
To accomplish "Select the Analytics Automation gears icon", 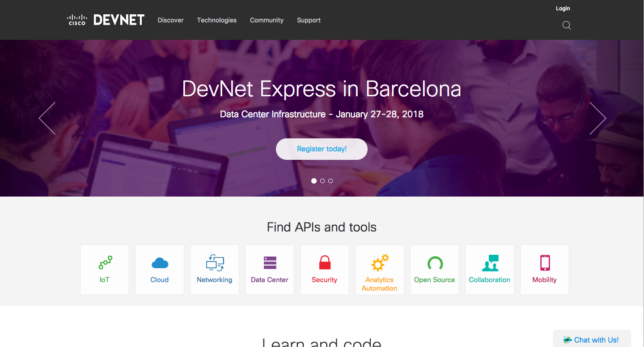I will coord(380,263).
